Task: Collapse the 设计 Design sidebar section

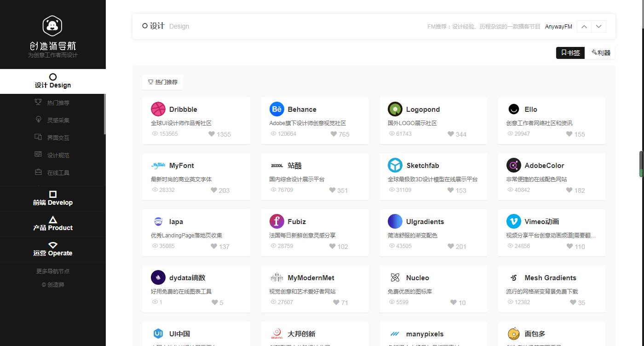Action: click(53, 81)
